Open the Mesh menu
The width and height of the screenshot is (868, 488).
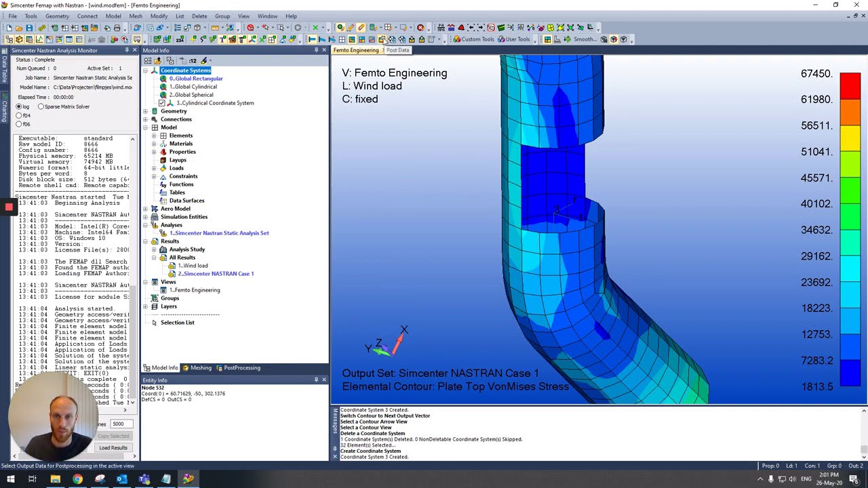point(136,16)
